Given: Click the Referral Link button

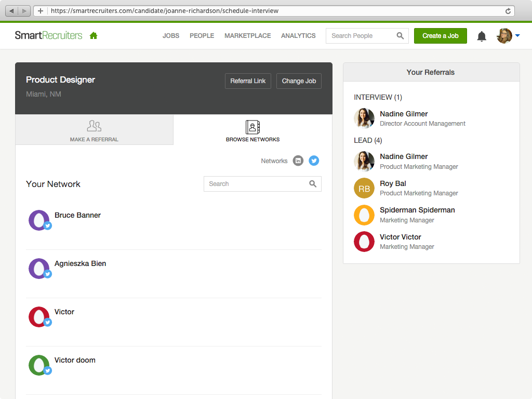Looking at the screenshot, I should coord(248,81).
